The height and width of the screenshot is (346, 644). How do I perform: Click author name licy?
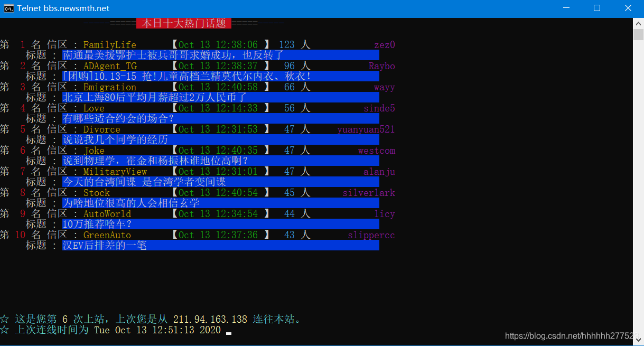pos(385,214)
